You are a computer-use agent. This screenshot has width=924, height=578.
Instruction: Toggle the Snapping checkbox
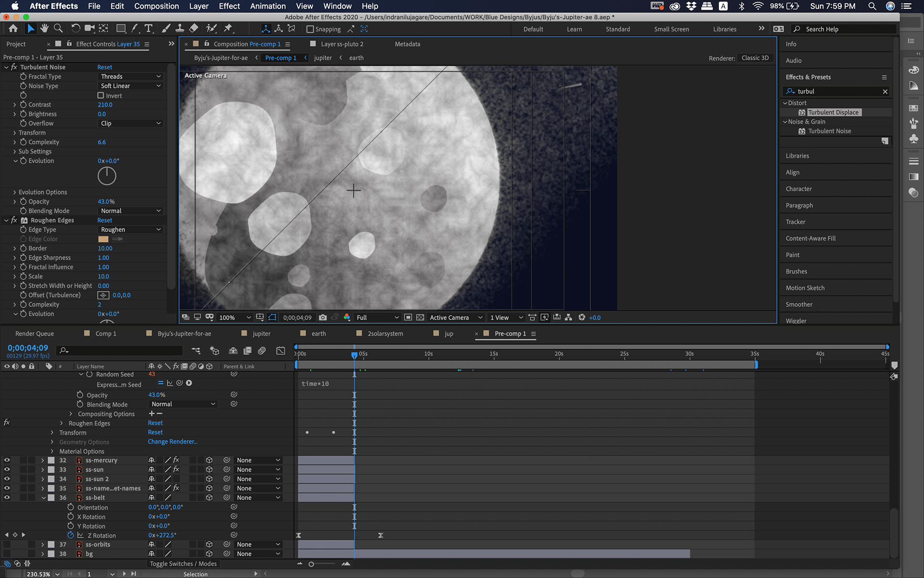pos(310,29)
